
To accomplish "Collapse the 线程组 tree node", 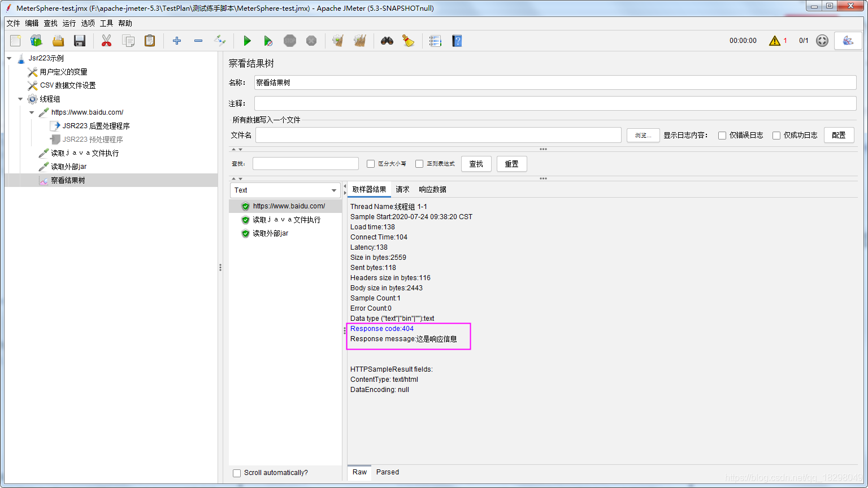I will click(x=20, y=99).
